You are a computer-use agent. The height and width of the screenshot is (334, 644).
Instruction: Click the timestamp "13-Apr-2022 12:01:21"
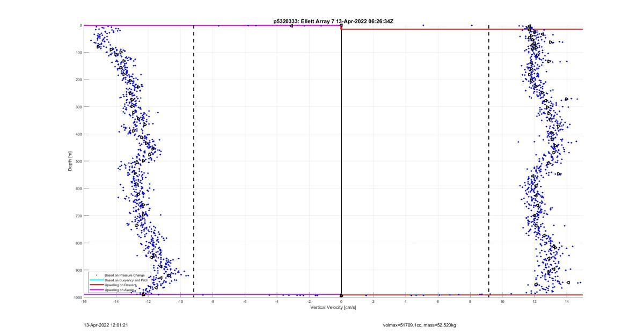pyautogui.click(x=106, y=325)
